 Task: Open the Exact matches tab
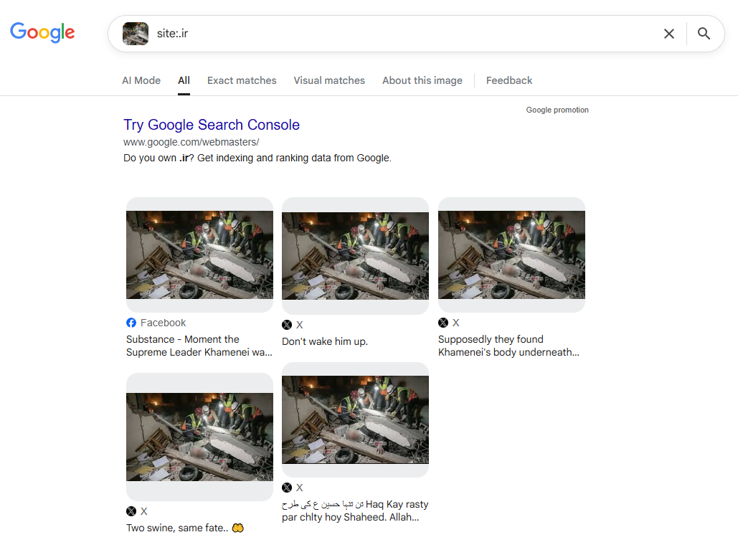click(242, 80)
